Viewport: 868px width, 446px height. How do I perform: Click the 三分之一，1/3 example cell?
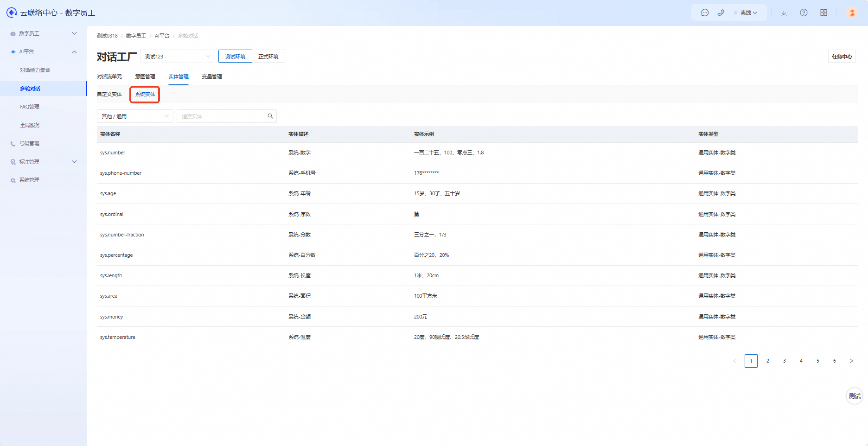point(430,235)
